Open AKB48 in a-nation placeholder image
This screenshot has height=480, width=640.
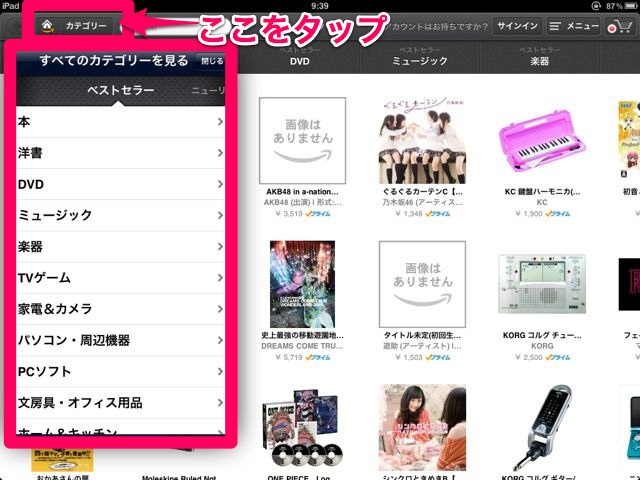(302, 140)
